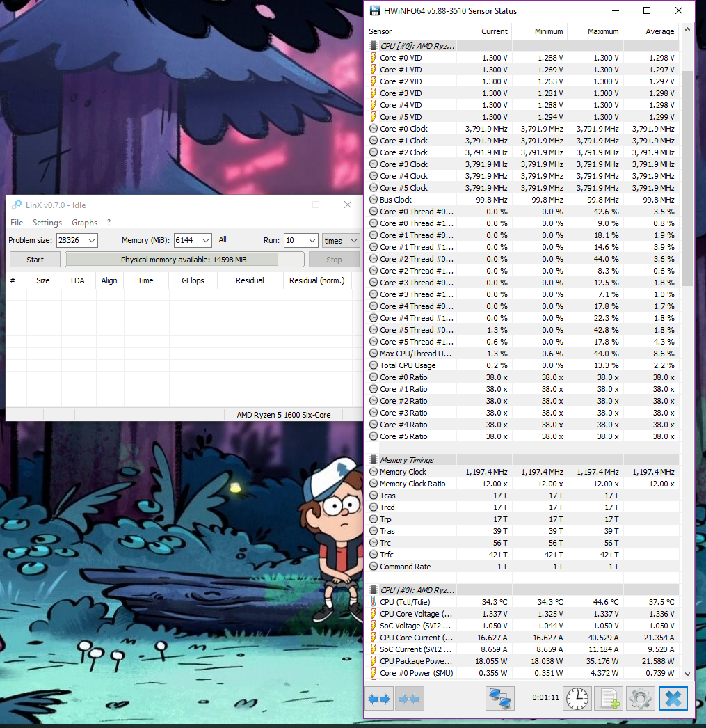Select the Core #3 Clock sensor row
This screenshot has height=728, width=706.
523,164
